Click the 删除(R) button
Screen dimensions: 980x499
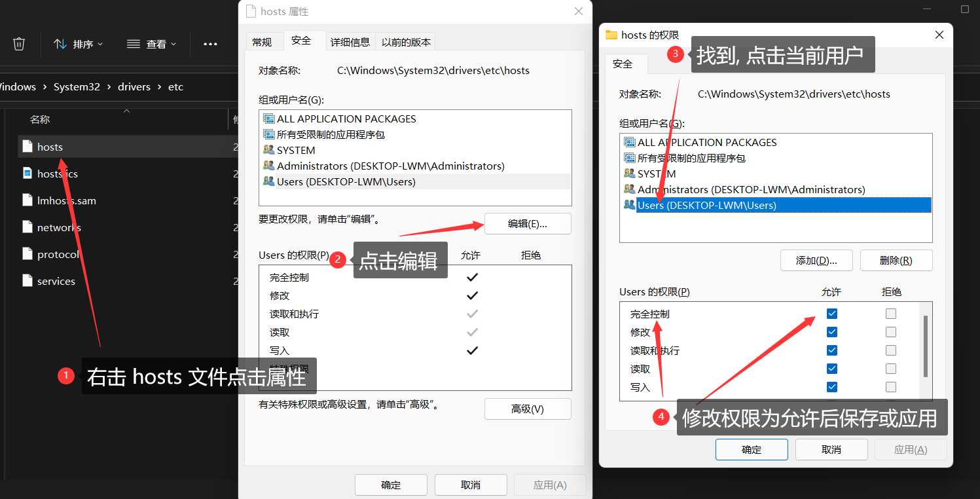click(x=896, y=260)
